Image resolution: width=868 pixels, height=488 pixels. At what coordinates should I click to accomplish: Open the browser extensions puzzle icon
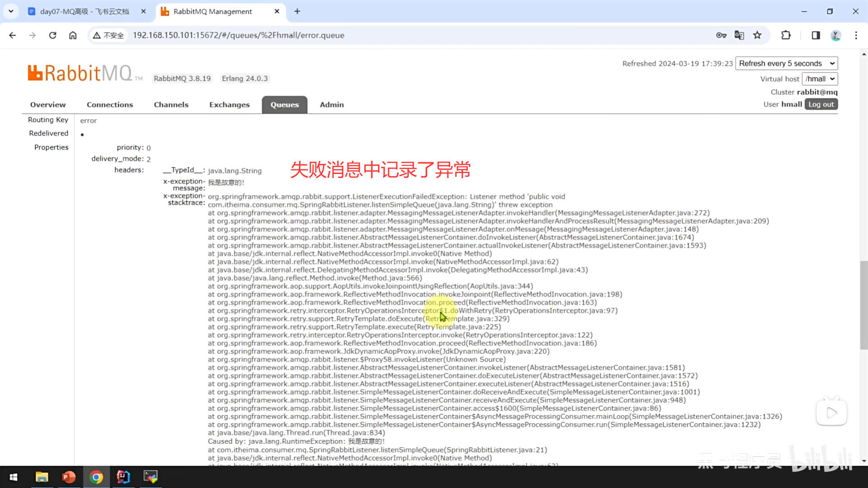pos(786,35)
